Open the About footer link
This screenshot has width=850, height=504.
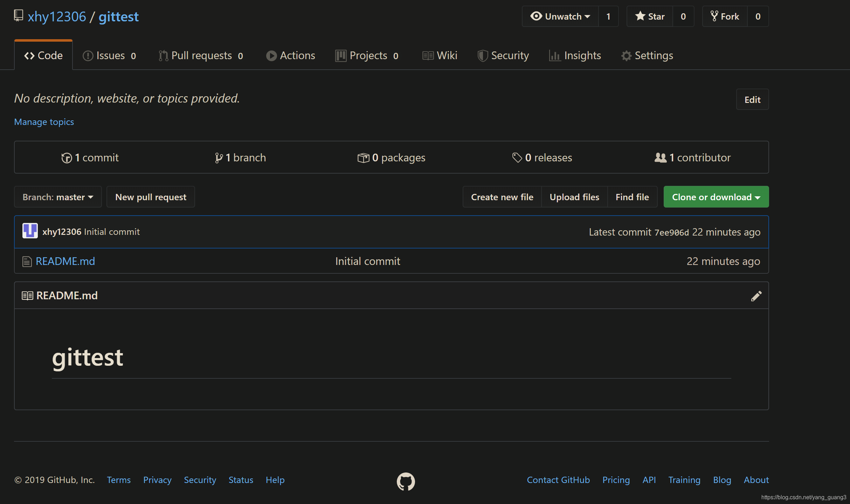[756, 480]
